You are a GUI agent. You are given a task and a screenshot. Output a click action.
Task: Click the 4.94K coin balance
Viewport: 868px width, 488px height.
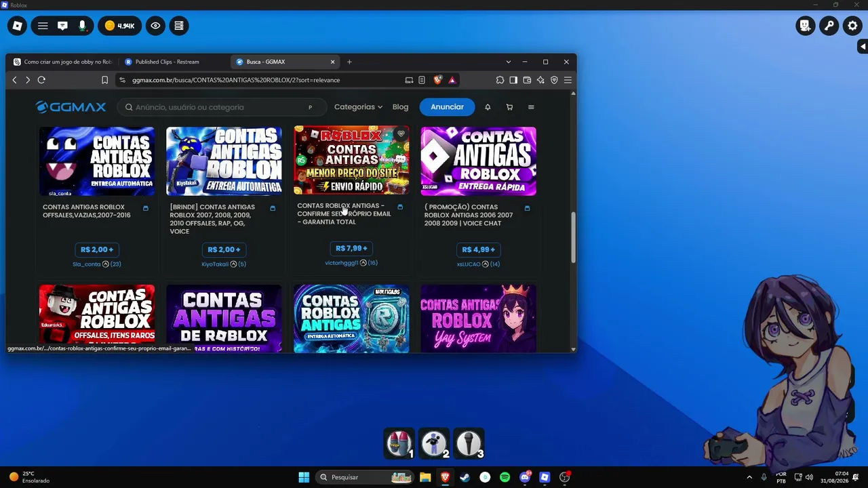pyautogui.click(x=119, y=26)
